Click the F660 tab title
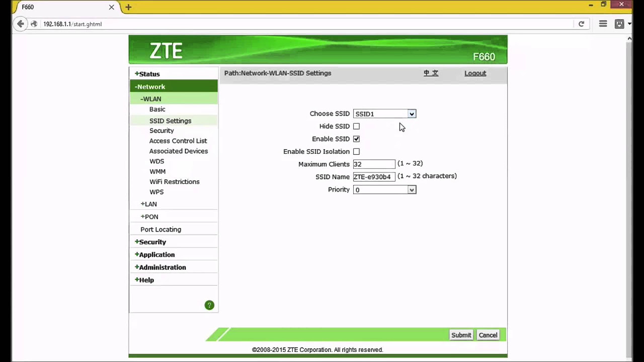This screenshot has height=362, width=644. coord(28,7)
